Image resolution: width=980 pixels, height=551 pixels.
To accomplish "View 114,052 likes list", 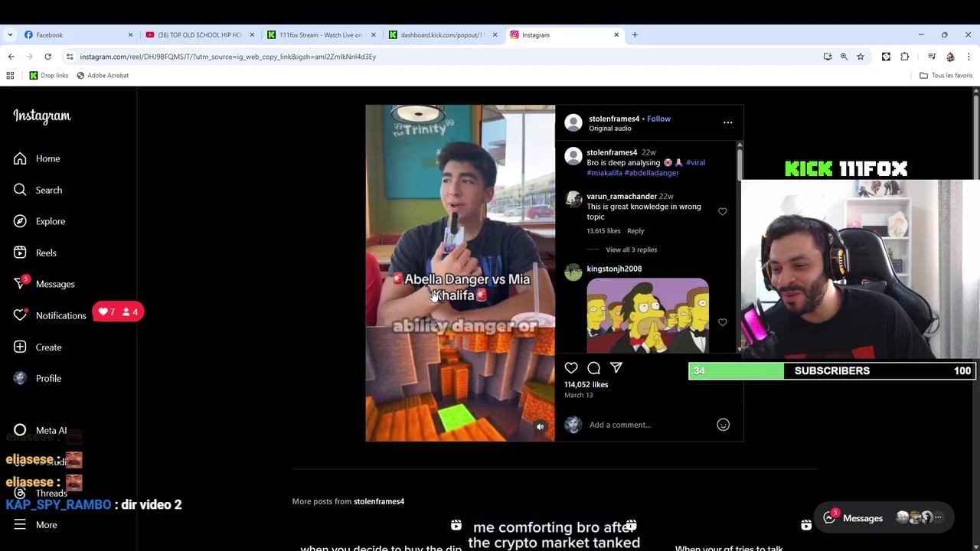I will coord(586,384).
